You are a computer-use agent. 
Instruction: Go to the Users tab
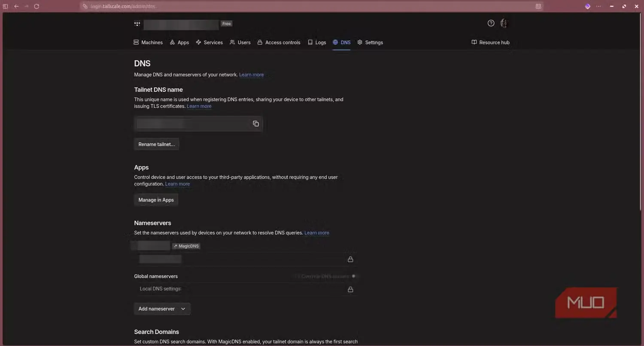click(x=240, y=42)
